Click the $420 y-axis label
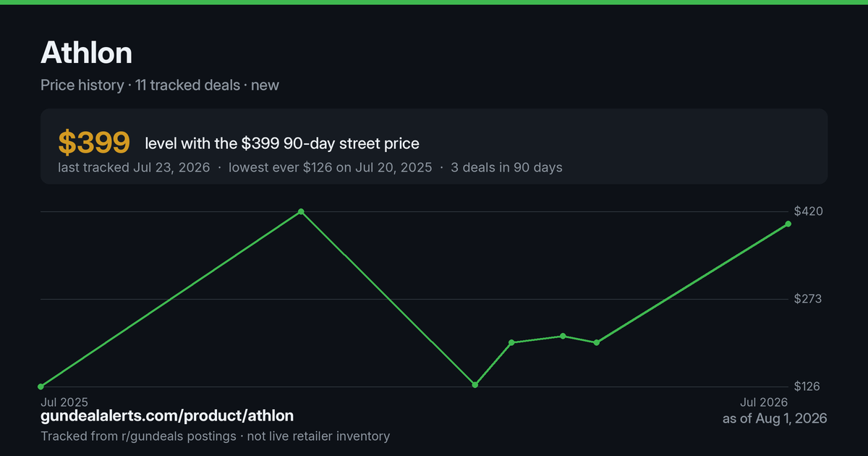This screenshot has height=456, width=868. pos(807,211)
